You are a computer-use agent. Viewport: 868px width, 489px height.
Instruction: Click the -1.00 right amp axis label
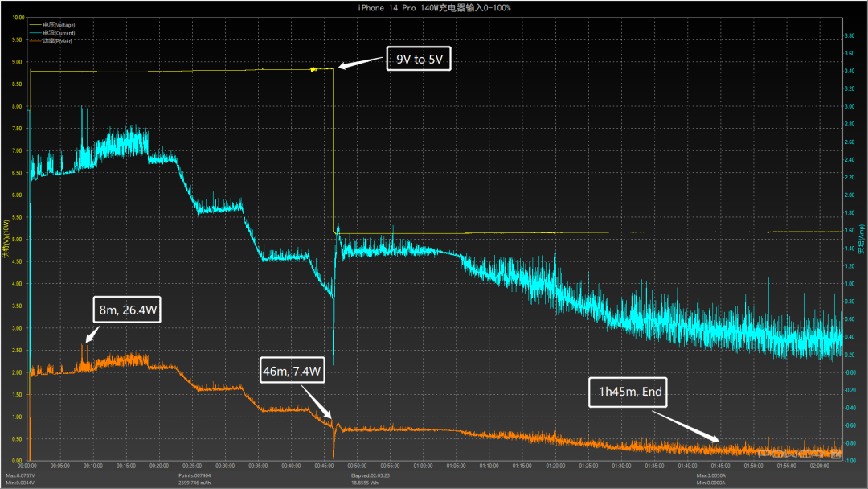tap(850, 461)
